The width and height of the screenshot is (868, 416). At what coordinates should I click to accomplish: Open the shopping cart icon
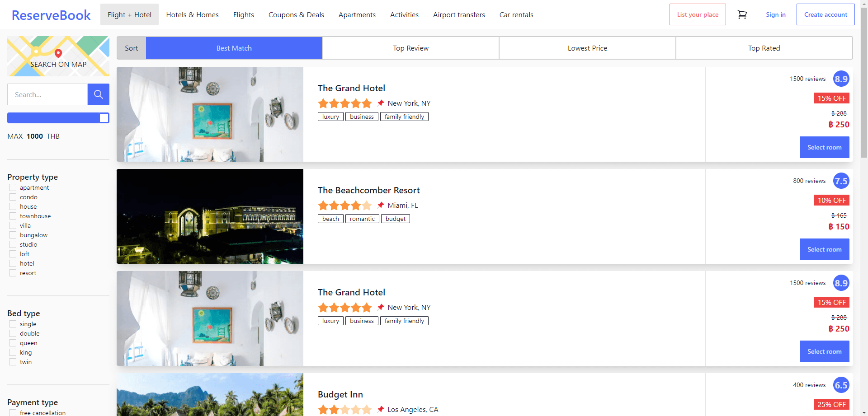[742, 14]
